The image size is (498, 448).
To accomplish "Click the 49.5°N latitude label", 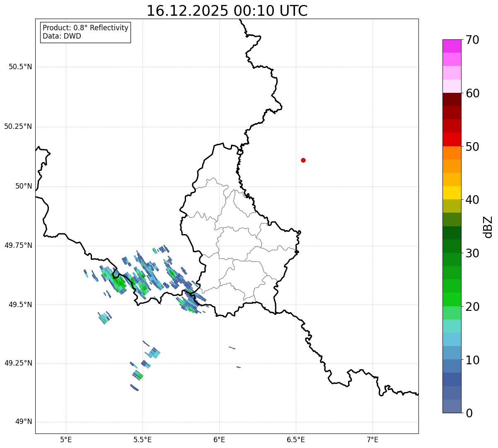I will point(20,305).
